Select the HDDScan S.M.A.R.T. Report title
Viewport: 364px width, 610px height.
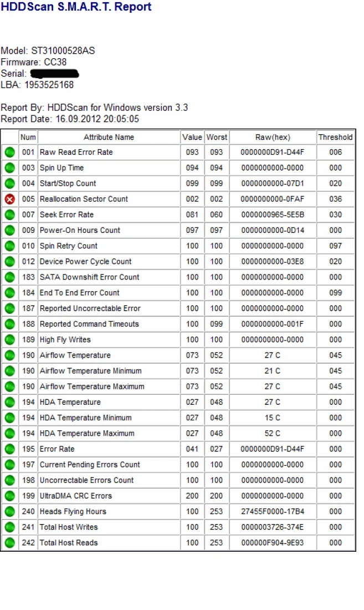(76, 7)
